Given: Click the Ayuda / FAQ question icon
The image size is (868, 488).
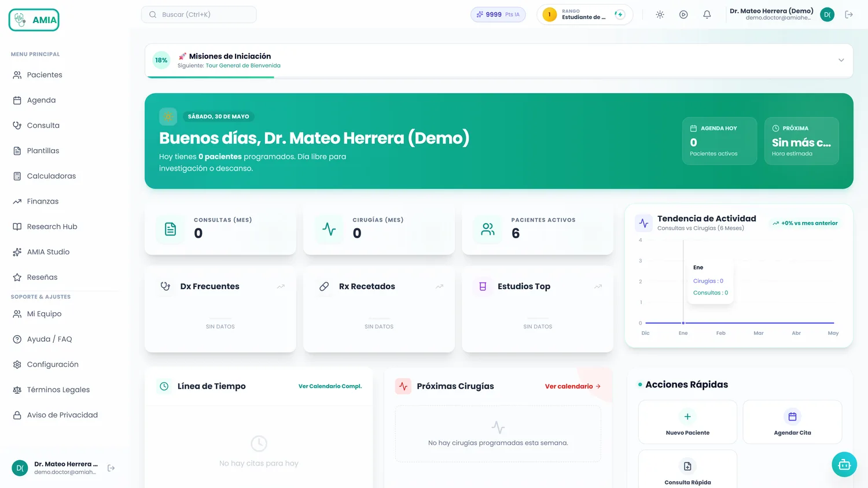Looking at the screenshot, I should tap(17, 339).
